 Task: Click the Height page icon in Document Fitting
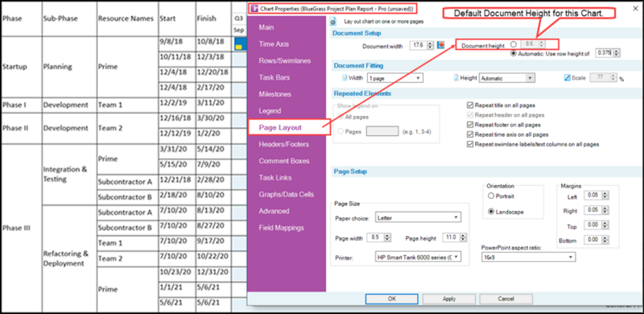(x=456, y=77)
